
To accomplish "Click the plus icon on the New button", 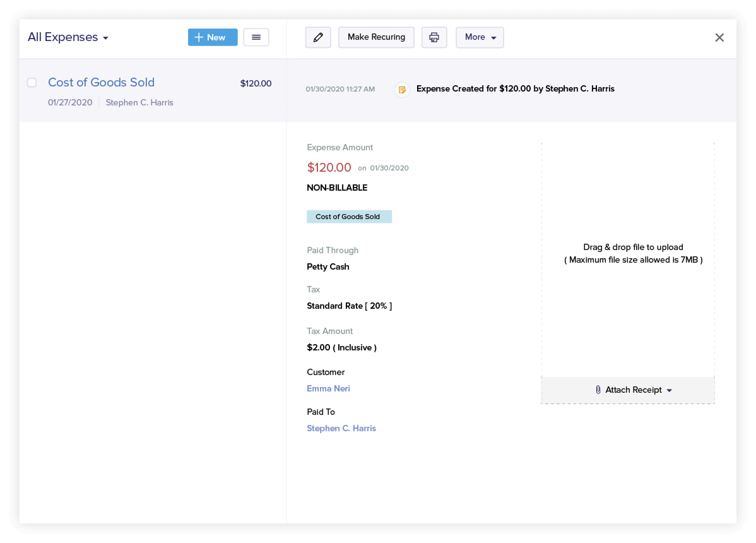I will click(x=199, y=37).
